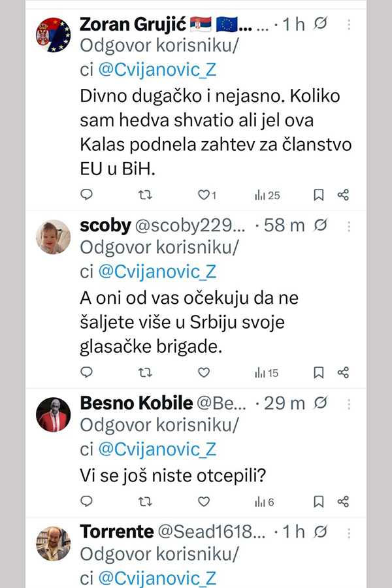Reply to Zoran Grujić's tweet
The height and width of the screenshot is (588, 392).
[x=86, y=195]
